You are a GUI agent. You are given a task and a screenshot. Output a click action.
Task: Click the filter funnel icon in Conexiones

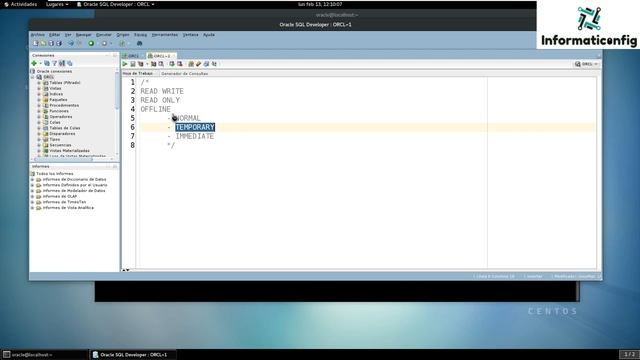54,63
